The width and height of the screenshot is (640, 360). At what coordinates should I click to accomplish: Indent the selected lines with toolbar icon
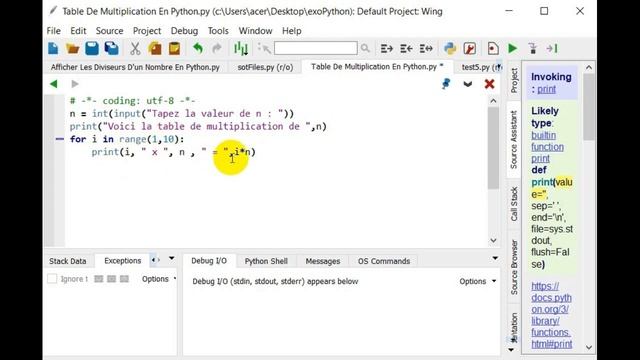[x=387, y=49]
